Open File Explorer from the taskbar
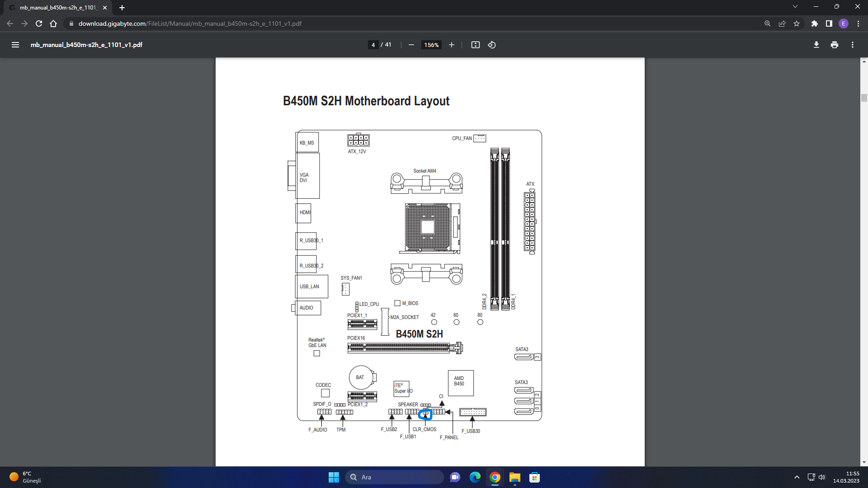The width and height of the screenshot is (868, 488). click(x=514, y=477)
